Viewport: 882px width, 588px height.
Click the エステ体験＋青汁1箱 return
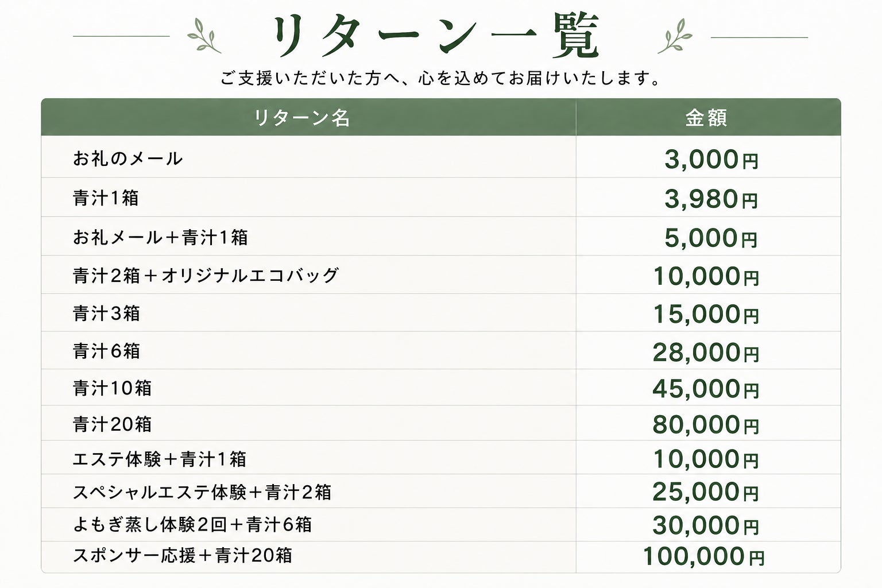point(160,459)
